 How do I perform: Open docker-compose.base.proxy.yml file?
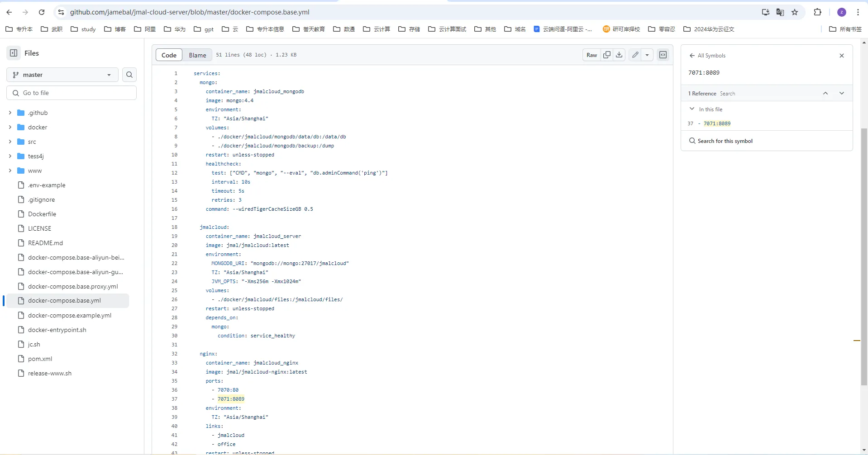tap(73, 286)
